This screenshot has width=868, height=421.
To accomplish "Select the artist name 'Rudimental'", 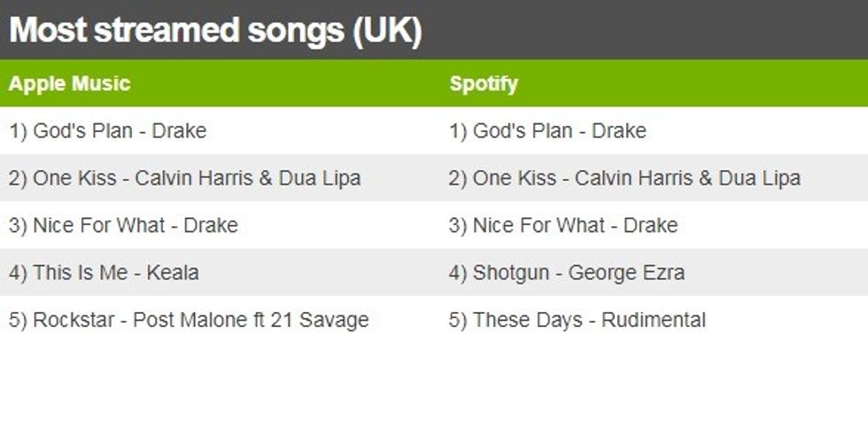I will pos(654,320).
